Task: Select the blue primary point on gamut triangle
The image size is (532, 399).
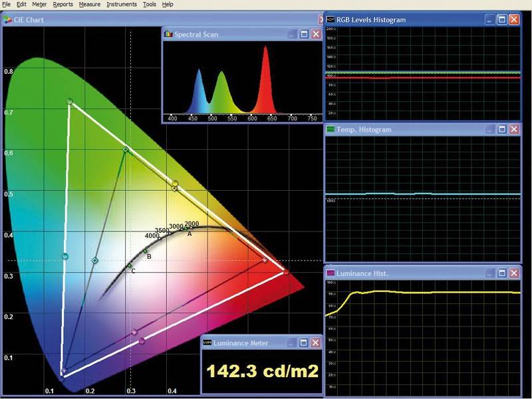Action: (x=61, y=378)
